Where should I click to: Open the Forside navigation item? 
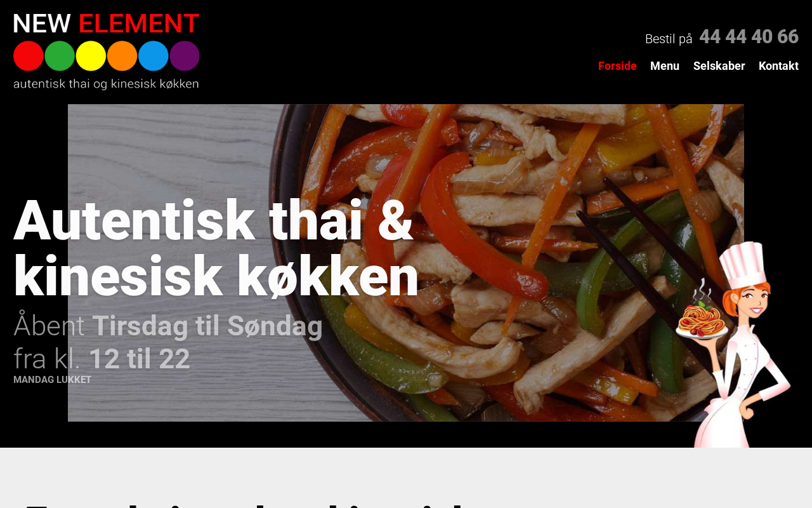[617, 66]
